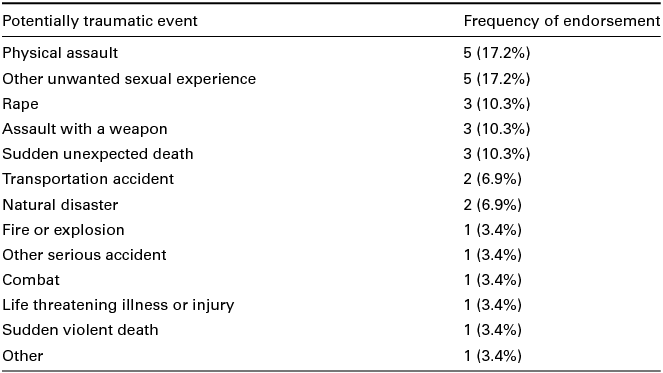Click the 'Potentially traumatic event' column header
663x373 pixels.
tap(100, 21)
